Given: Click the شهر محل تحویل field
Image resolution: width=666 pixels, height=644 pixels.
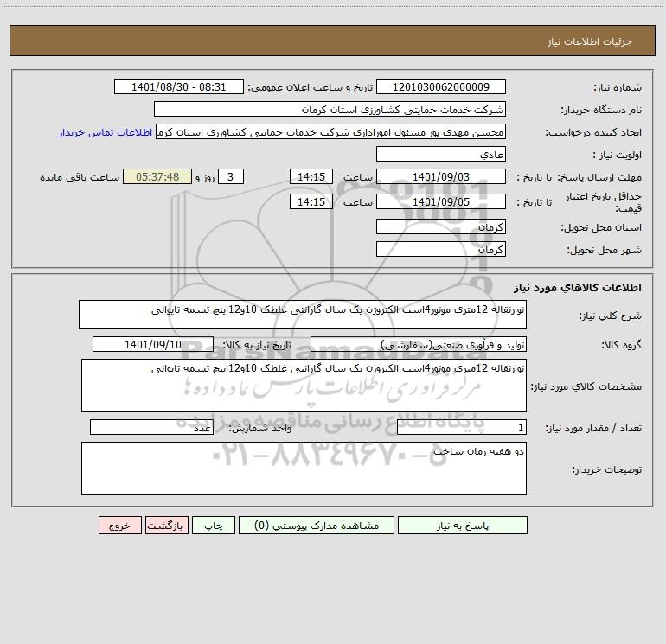Looking at the screenshot, I should click(x=441, y=249).
